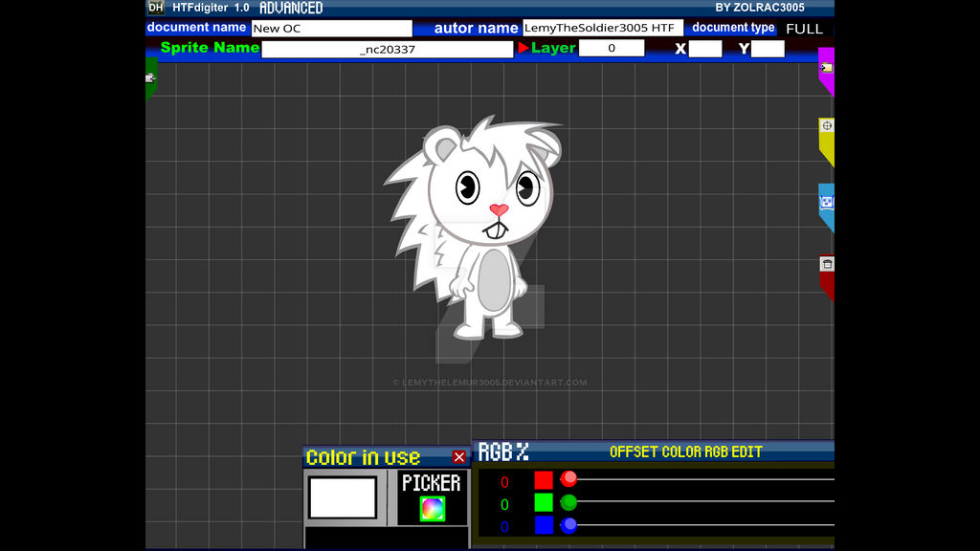Click the red slider knob
This screenshot has width=980, height=551.
pyautogui.click(x=568, y=478)
